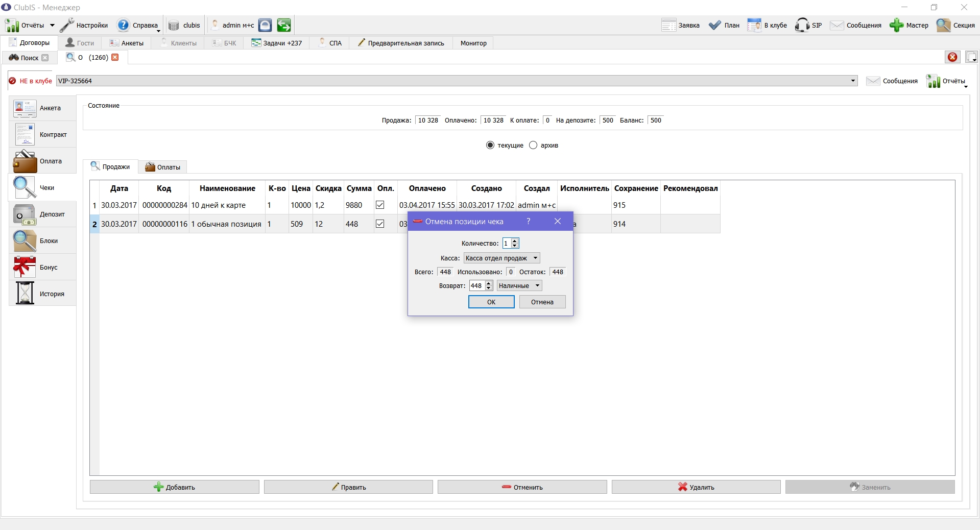
Task: Open История hourglass section
Action: pos(43,294)
